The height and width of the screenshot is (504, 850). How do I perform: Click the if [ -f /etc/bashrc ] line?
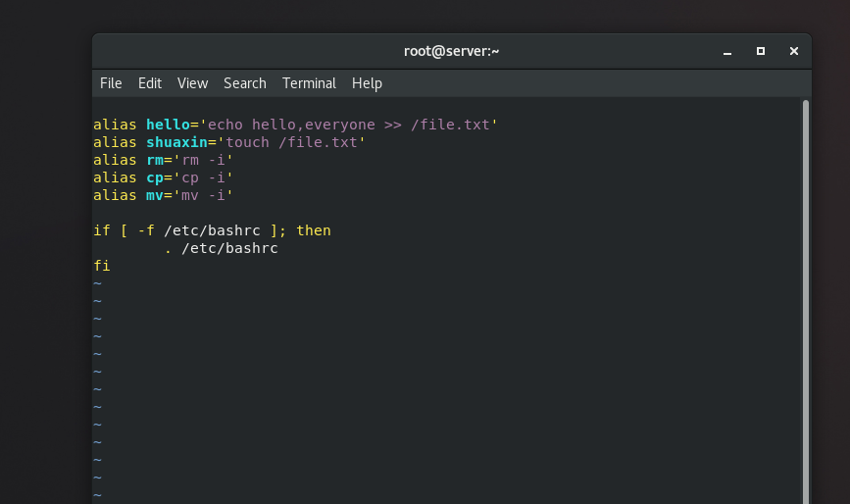(x=212, y=230)
